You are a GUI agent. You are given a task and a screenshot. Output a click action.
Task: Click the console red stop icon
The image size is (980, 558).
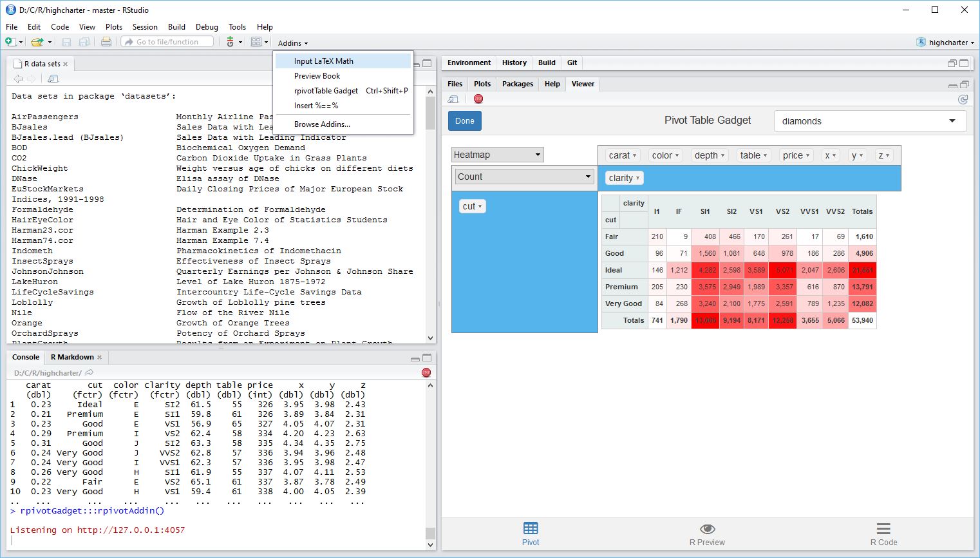click(x=426, y=372)
